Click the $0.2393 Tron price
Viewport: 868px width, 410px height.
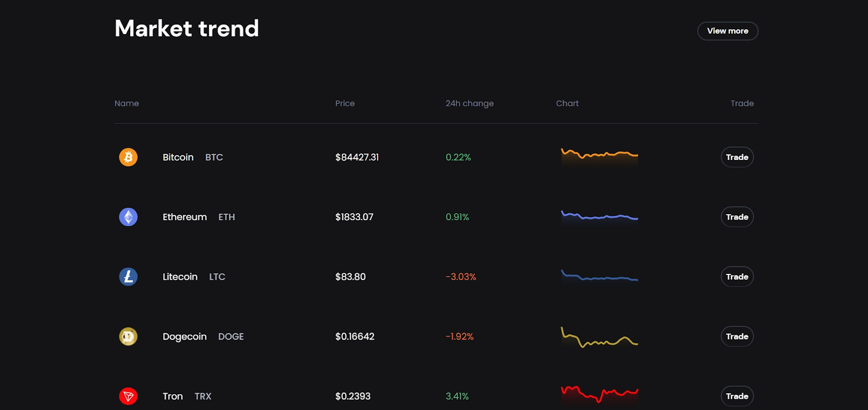(x=353, y=396)
